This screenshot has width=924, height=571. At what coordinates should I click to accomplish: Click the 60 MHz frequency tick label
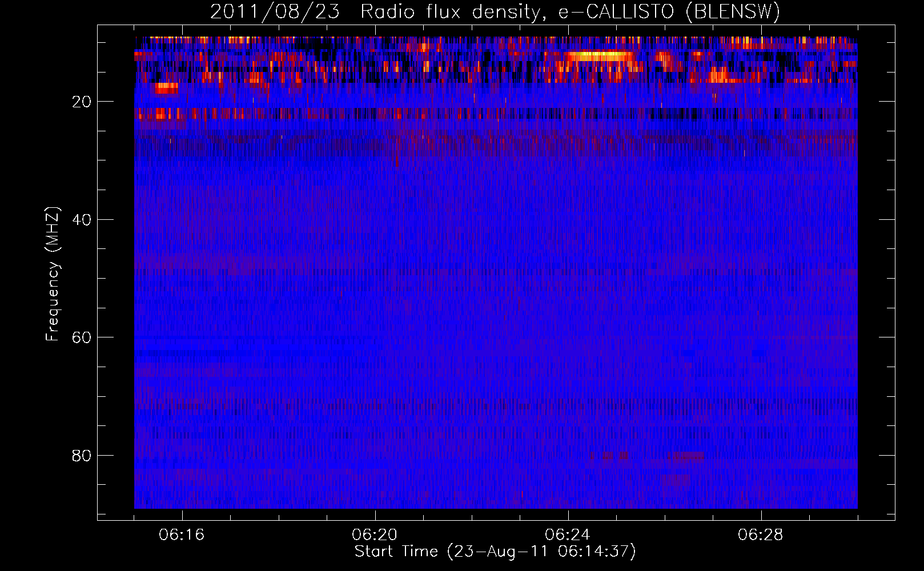click(82, 337)
